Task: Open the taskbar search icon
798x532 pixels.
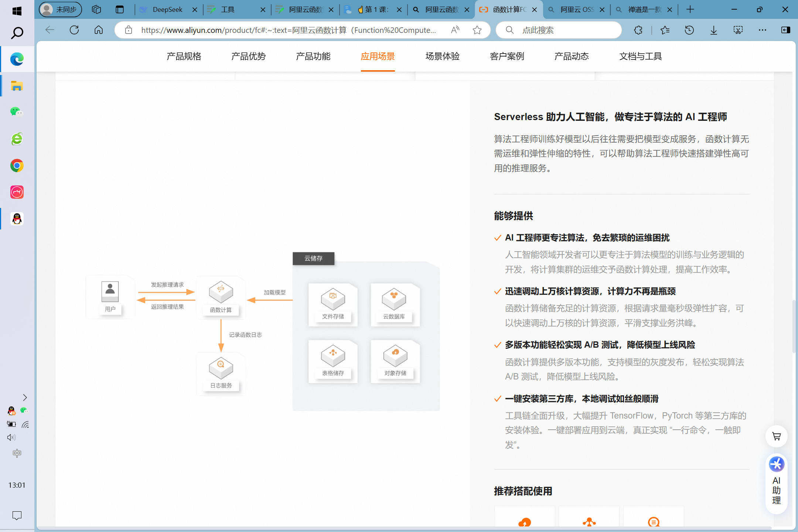Action: click(x=17, y=33)
